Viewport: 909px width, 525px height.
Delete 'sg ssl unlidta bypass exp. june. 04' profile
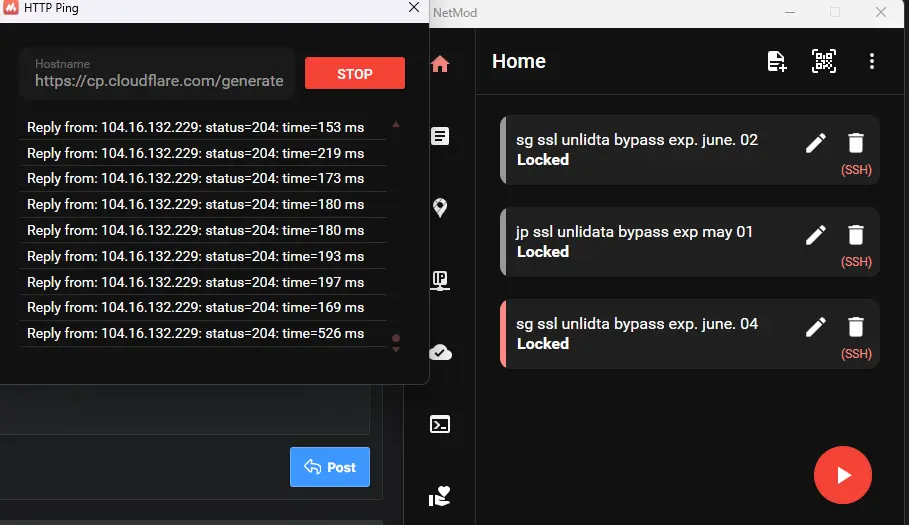[x=856, y=327]
